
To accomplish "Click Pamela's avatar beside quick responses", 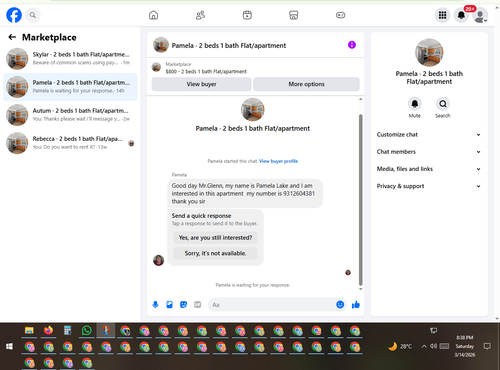I will click(x=158, y=260).
